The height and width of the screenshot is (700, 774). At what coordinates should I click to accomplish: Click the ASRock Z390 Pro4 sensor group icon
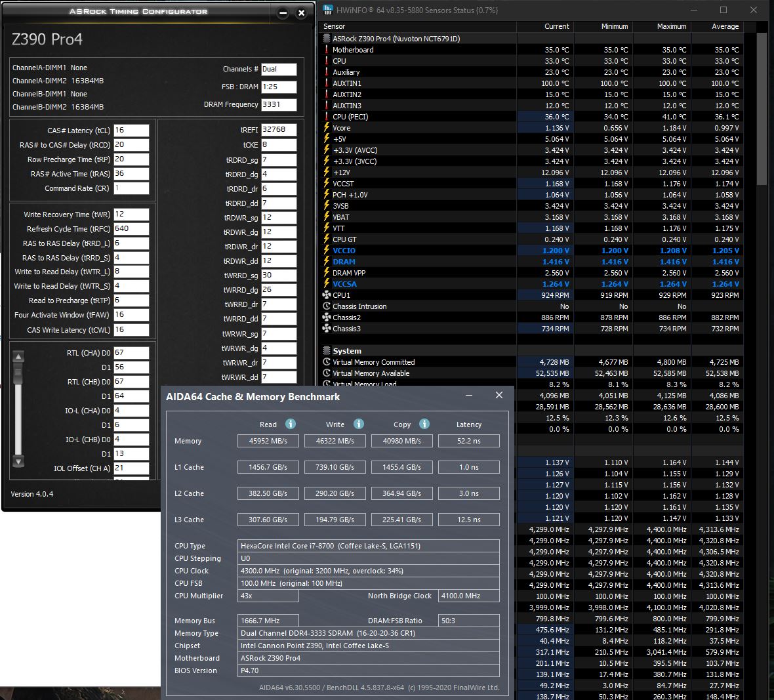point(326,39)
